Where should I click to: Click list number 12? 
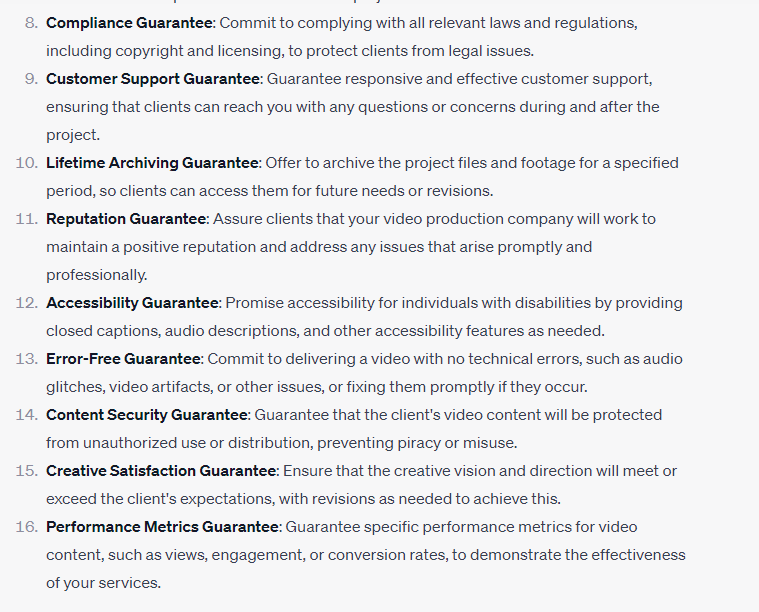pos(27,302)
